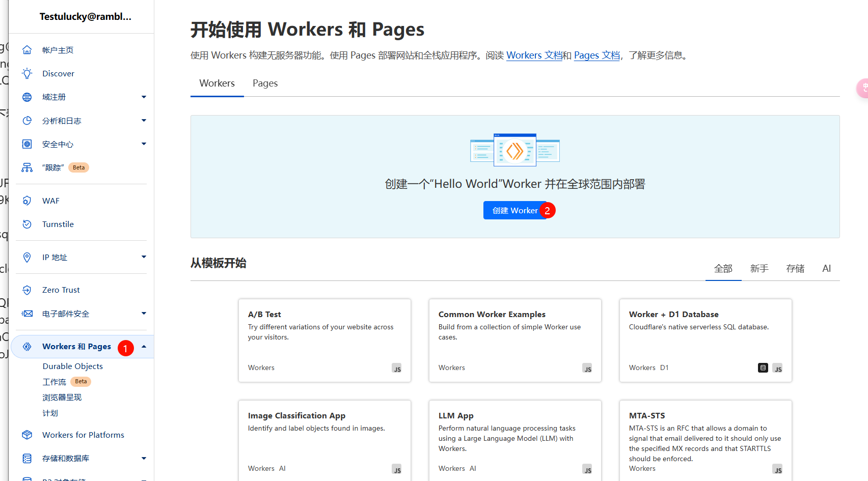Viewport: 868px width, 481px height.
Task: Click the Turnstile icon
Action: 27,224
